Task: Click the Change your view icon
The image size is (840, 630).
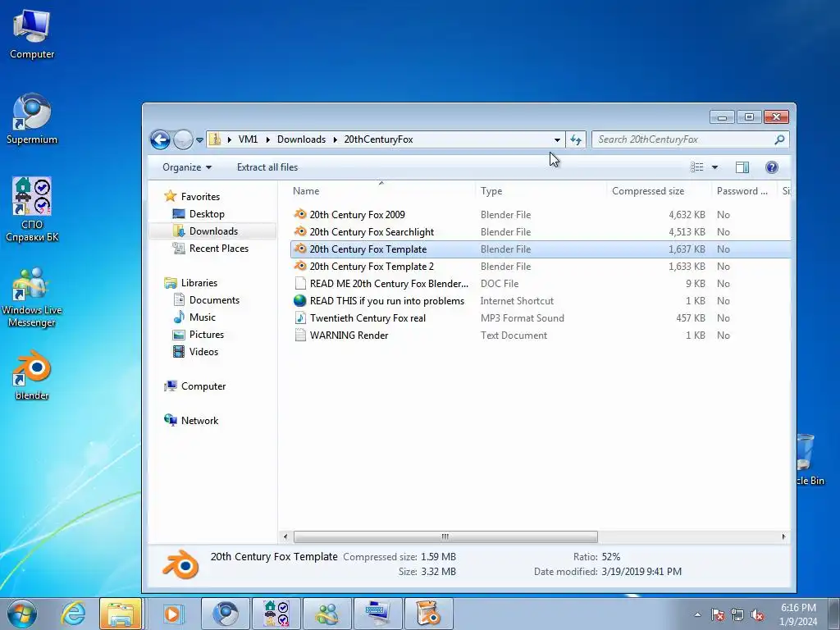Action: click(x=696, y=167)
